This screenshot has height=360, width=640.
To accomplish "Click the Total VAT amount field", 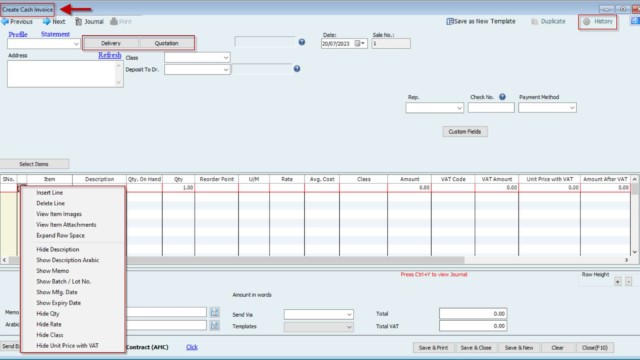I will click(473, 326).
